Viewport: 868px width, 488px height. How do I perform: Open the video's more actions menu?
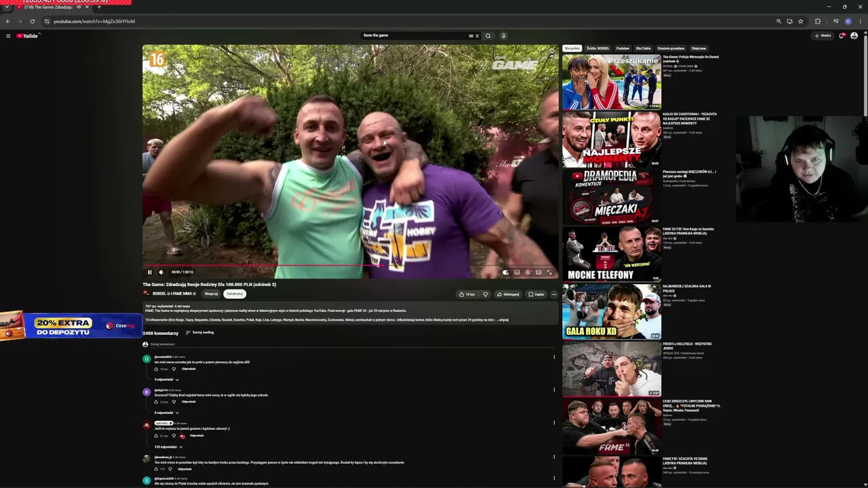coord(553,294)
